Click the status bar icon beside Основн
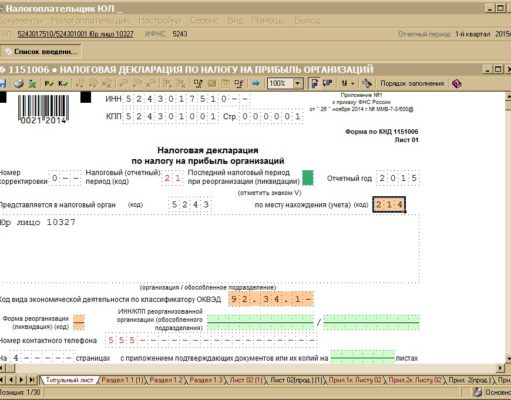511x400 pixels. pyautogui.click(x=478, y=392)
